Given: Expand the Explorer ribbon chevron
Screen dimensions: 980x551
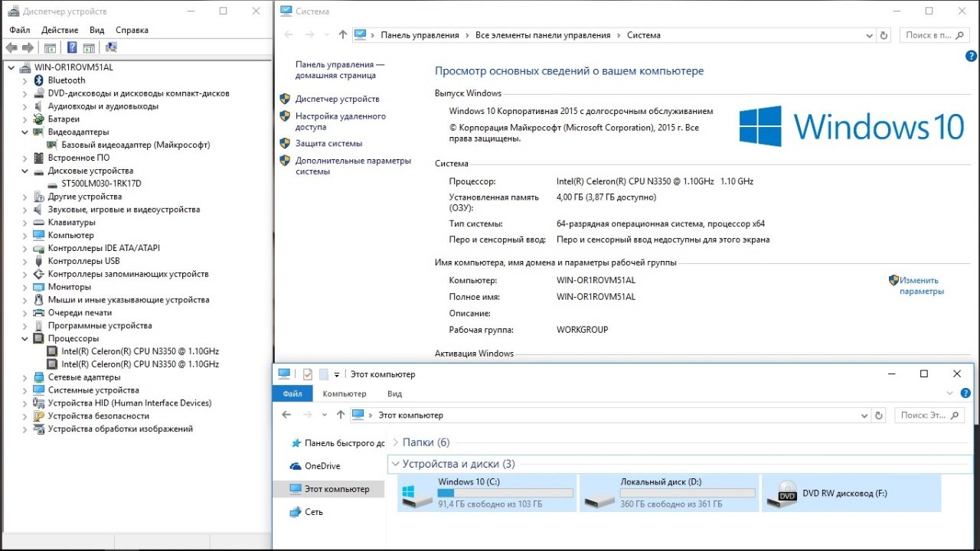Looking at the screenshot, I should tap(951, 393).
